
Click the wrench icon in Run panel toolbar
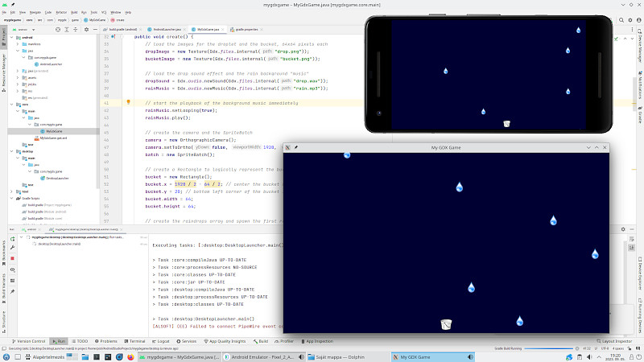(12, 248)
